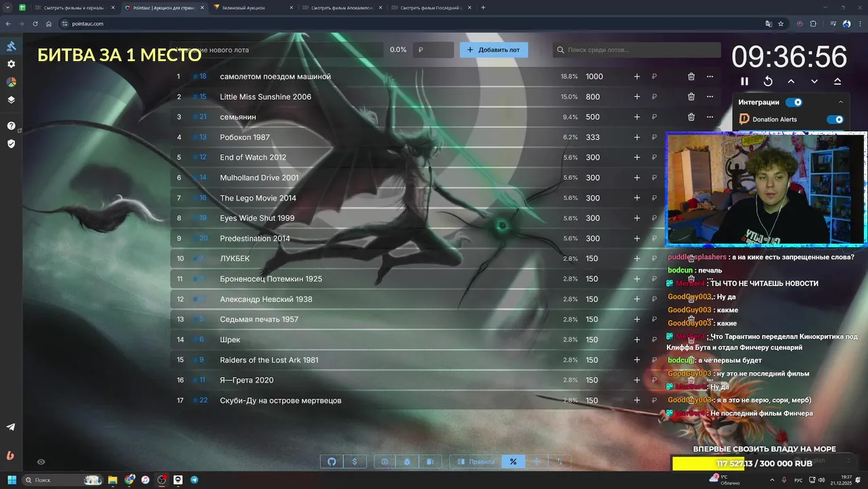Open the Windows Start menu

click(x=12, y=480)
